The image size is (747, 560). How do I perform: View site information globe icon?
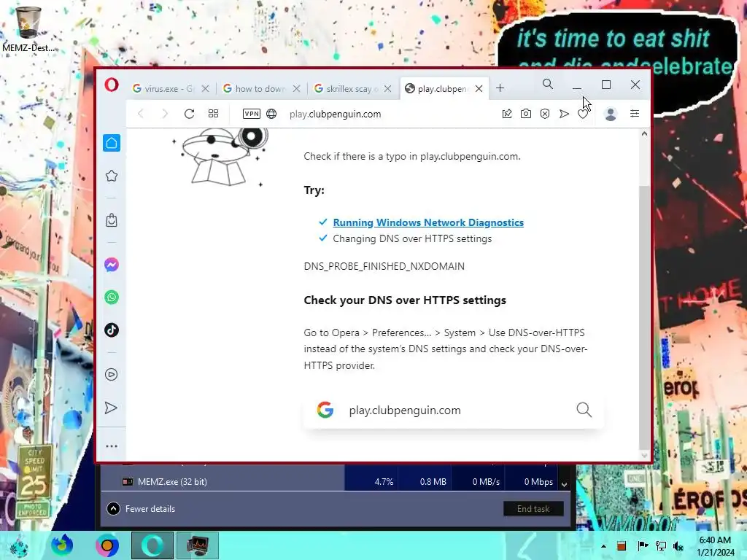[x=271, y=114]
